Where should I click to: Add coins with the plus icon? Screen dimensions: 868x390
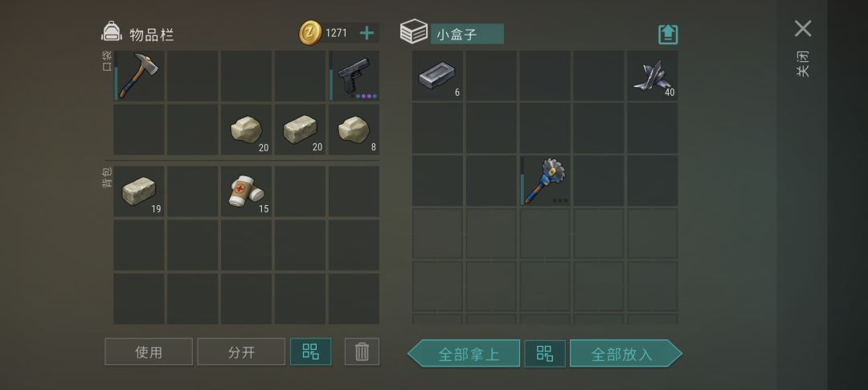tap(366, 33)
